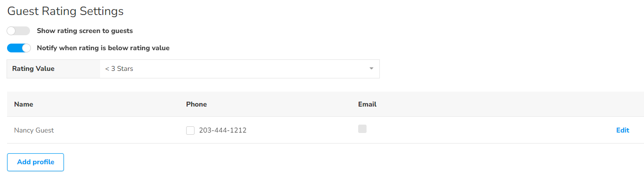This screenshot has width=644, height=177.
Task: Enable the Show rating screen to guests toggle
Action: [x=19, y=31]
